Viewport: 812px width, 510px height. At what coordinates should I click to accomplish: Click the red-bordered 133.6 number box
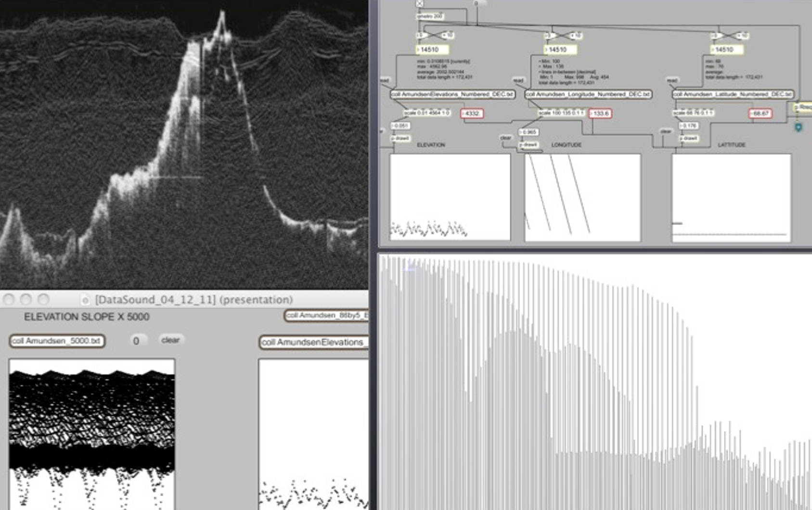click(x=600, y=114)
